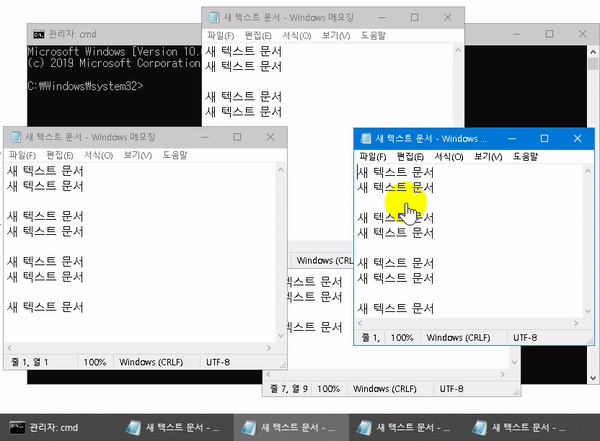Click the cmd window title bar icon
600x441 pixels.
coord(39,34)
